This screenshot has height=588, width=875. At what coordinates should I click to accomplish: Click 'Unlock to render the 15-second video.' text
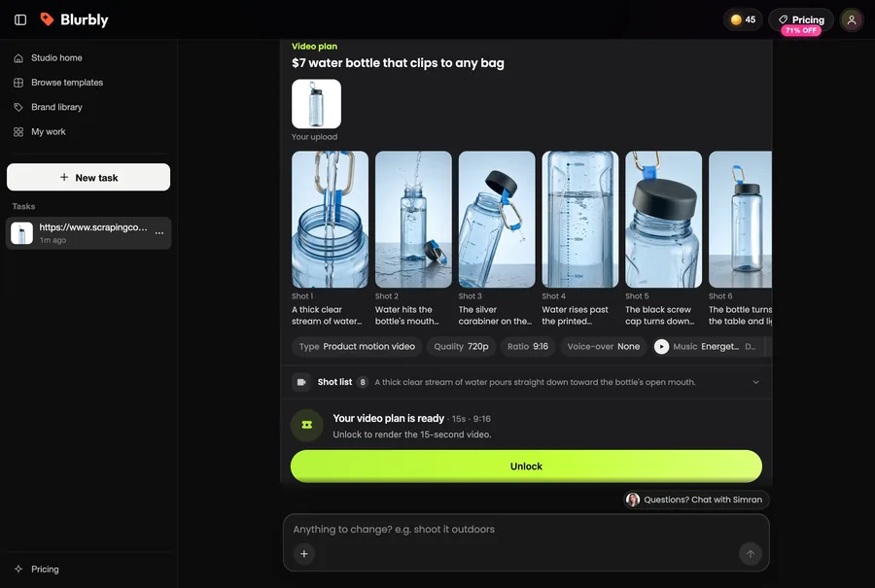coord(412,434)
